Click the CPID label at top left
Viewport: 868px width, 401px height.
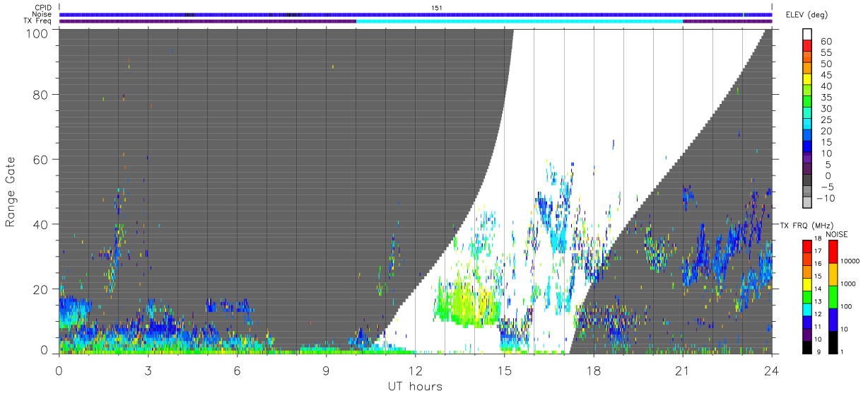click(x=42, y=8)
